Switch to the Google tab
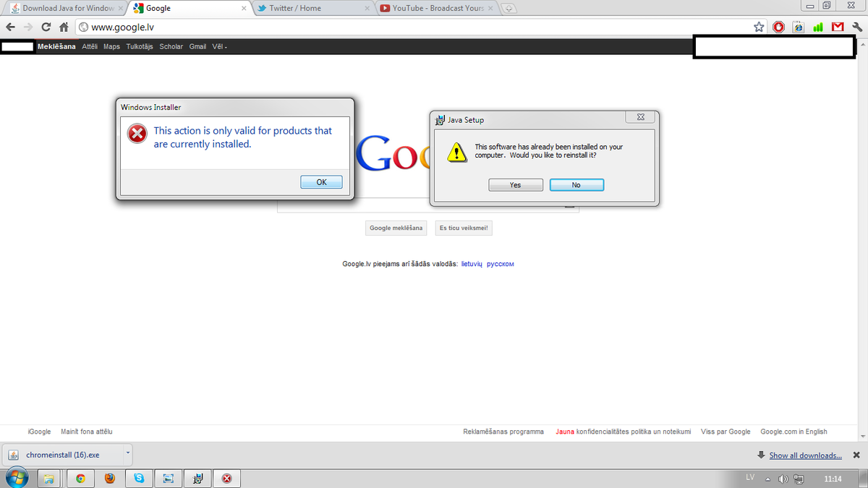 click(190, 9)
